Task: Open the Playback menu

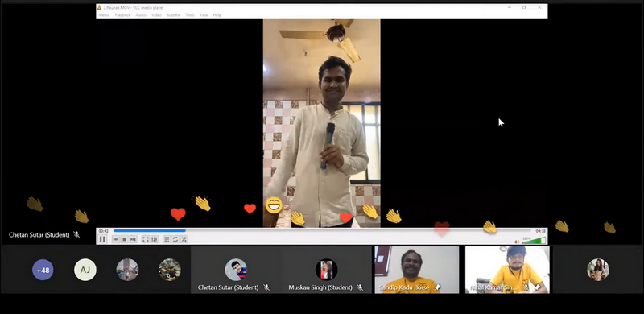Action: [122, 15]
